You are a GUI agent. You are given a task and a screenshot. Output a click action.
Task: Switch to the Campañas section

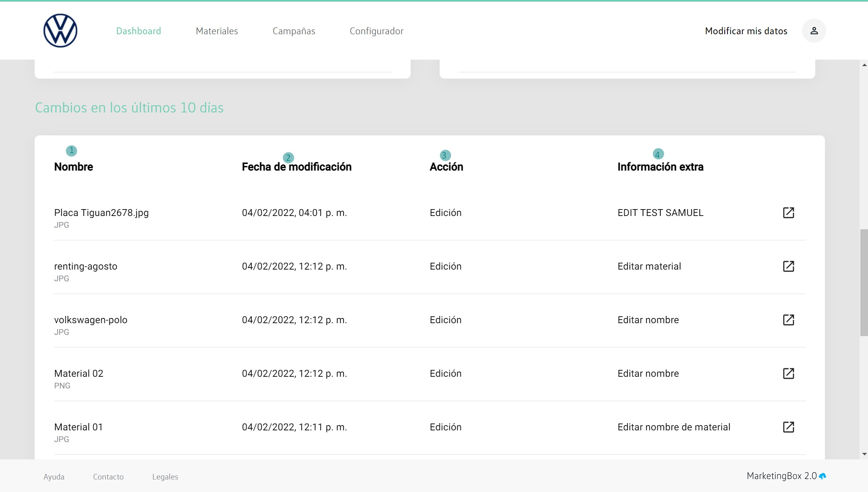click(x=293, y=31)
